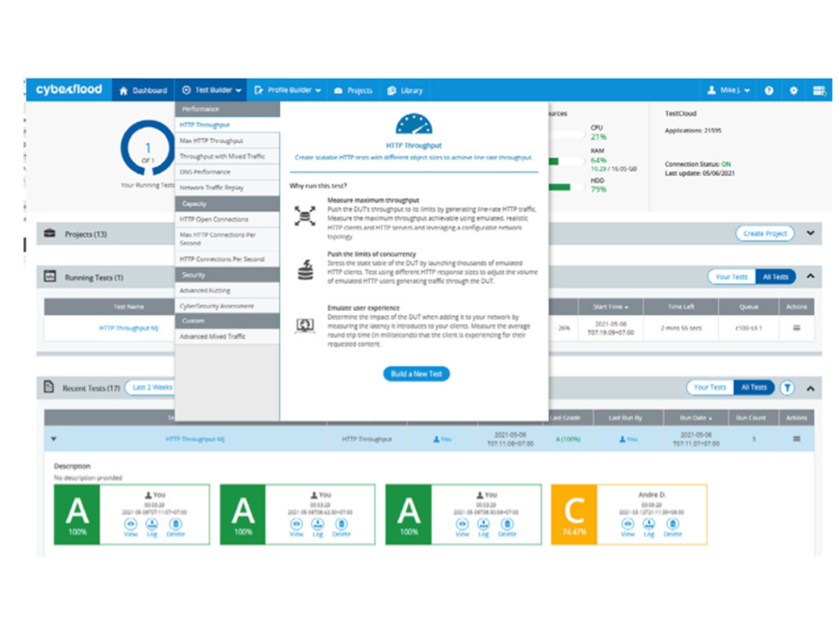Click the running tests donut chart

pyautogui.click(x=147, y=148)
